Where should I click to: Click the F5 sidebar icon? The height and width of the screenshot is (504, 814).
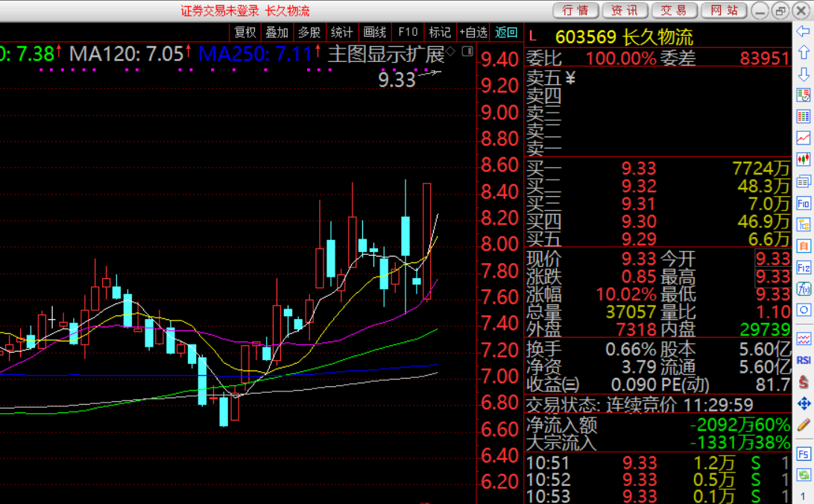(803, 454)
